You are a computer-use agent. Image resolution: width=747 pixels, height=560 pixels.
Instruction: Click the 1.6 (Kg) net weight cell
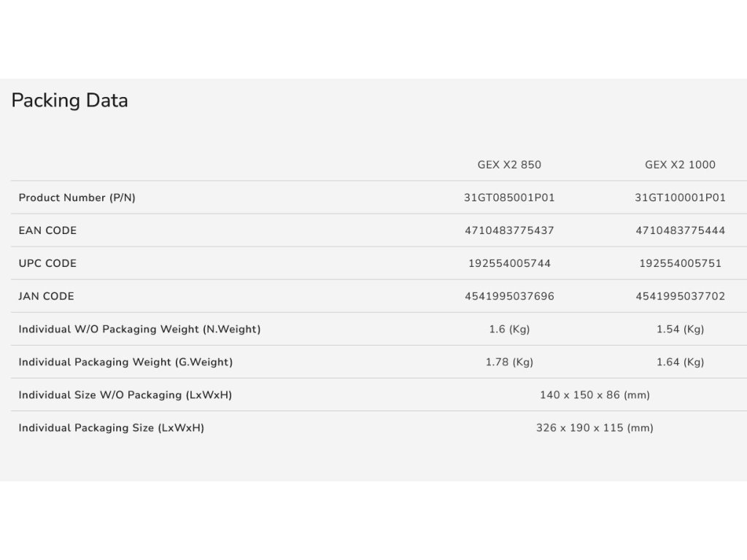coord(509,329)
